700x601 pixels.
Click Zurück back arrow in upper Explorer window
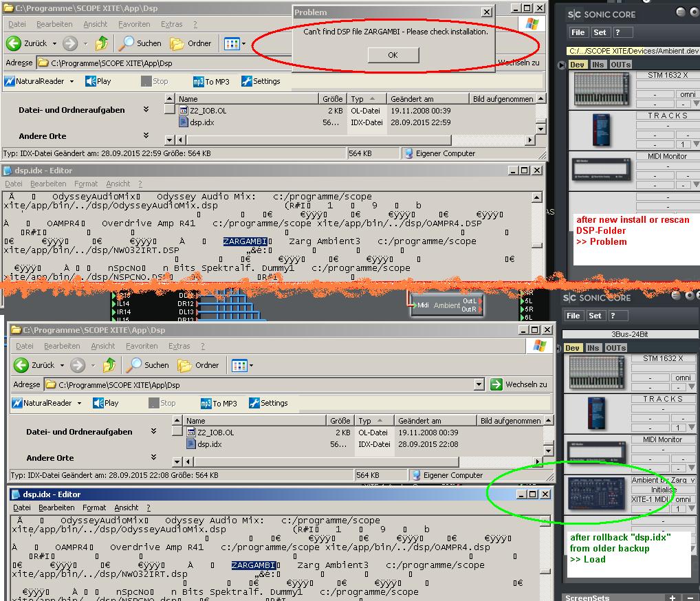pos(14,43)
